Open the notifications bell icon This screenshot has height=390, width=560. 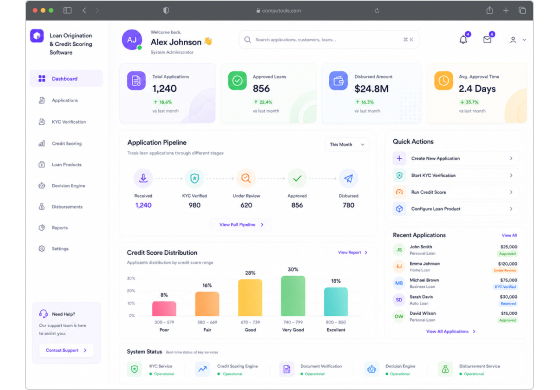(463, 40)
